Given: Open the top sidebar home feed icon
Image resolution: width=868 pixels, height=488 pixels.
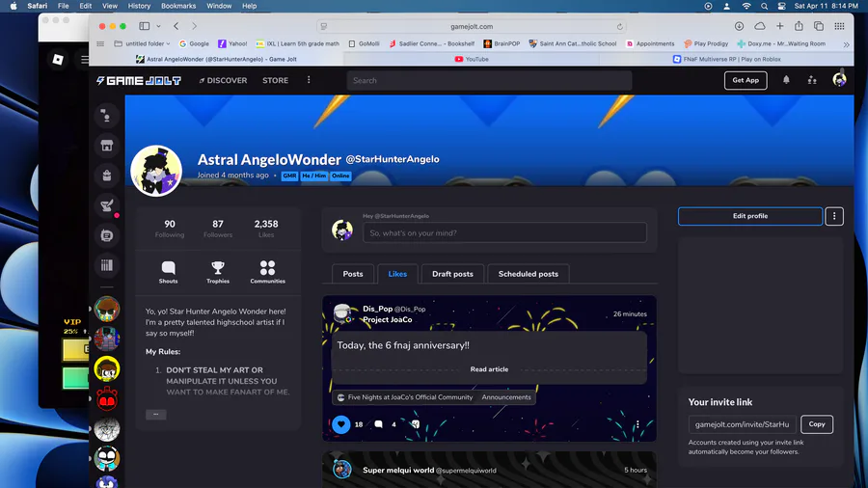Looking at the screenshot, I should click(x=107, y=116).
